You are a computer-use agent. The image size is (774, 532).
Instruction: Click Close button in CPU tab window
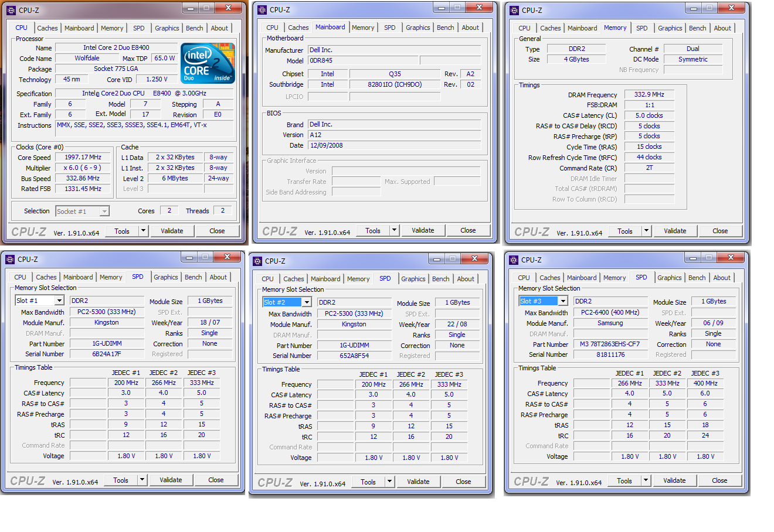217,231
